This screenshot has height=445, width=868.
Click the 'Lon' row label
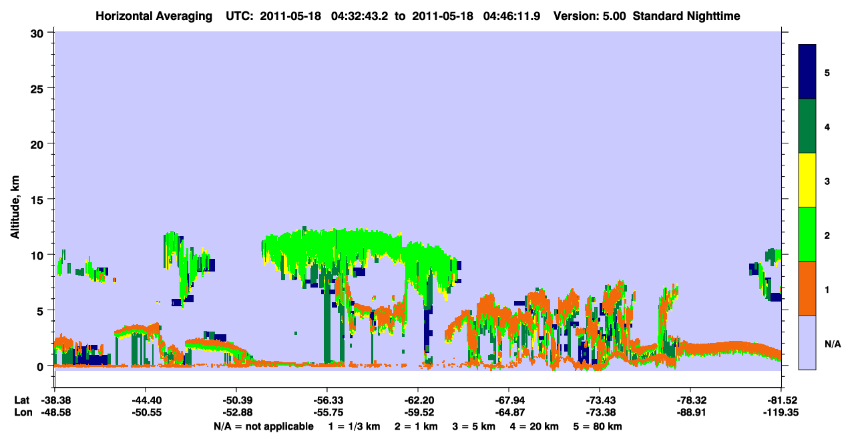coord(22,412)
